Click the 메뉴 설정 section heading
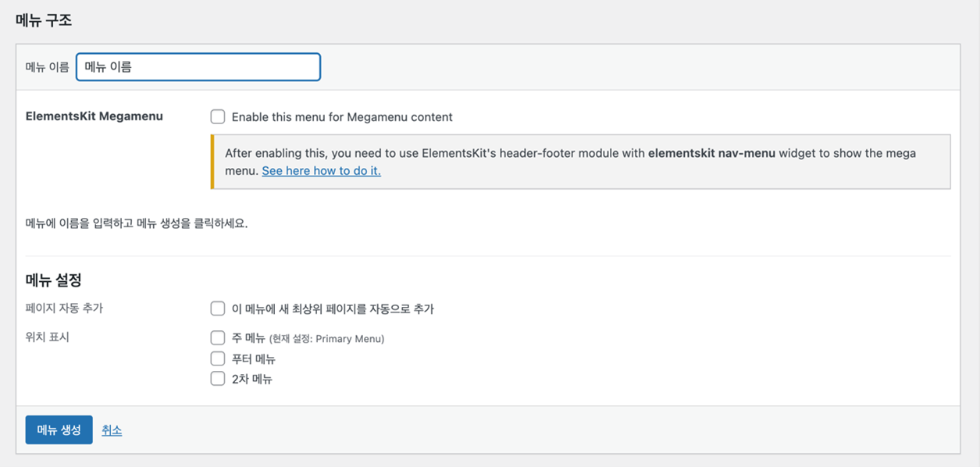980x467 pixels. click(x=53, y=280)
